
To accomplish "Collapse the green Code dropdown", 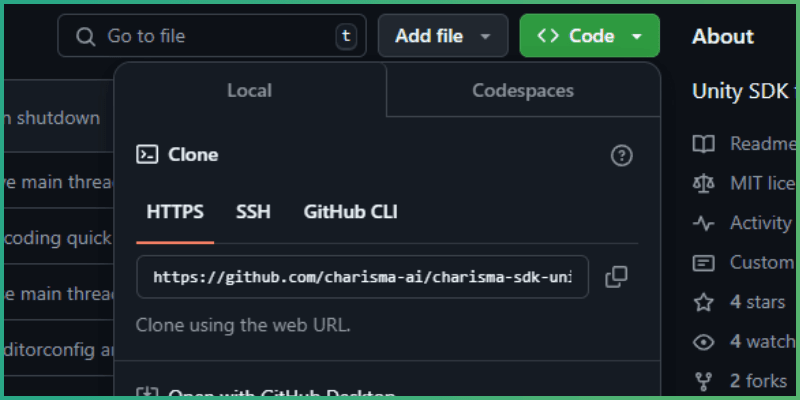I will (x=589, y=36).
